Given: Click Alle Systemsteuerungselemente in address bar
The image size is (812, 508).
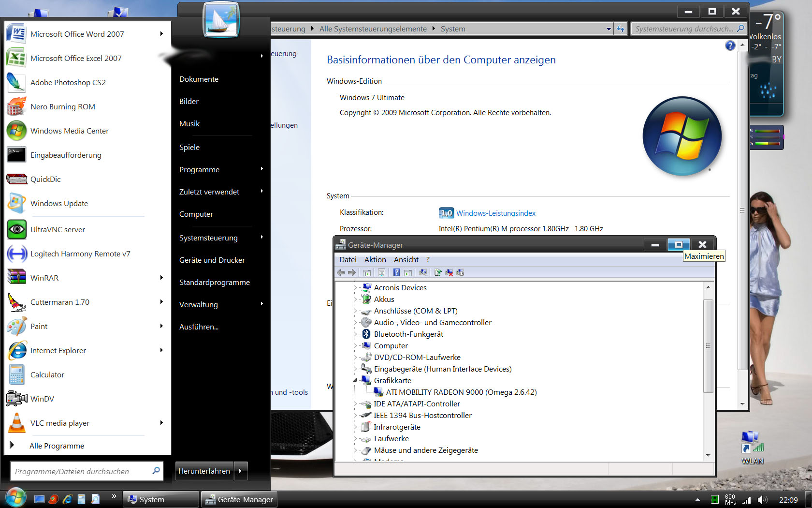Looking at the screenshot, I should click(373, 29).
